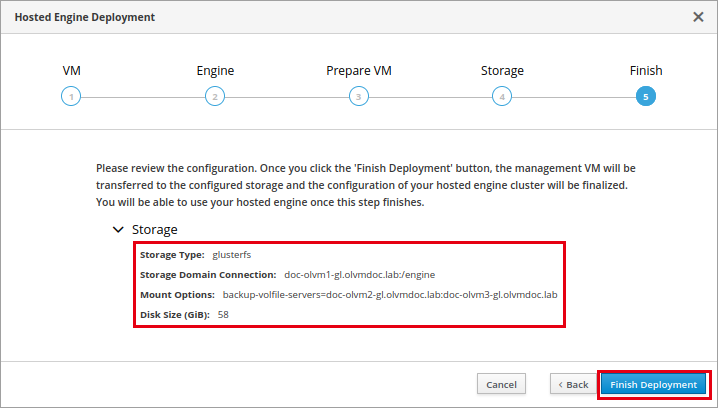This screenshot has height=408, width=718.
Task: Go back with the Back button
Action: pos(574,384)
